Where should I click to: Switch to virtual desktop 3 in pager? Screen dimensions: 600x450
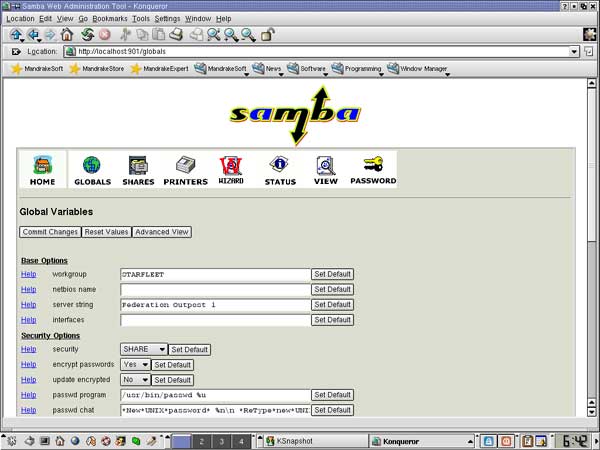[x=222, y=441]
